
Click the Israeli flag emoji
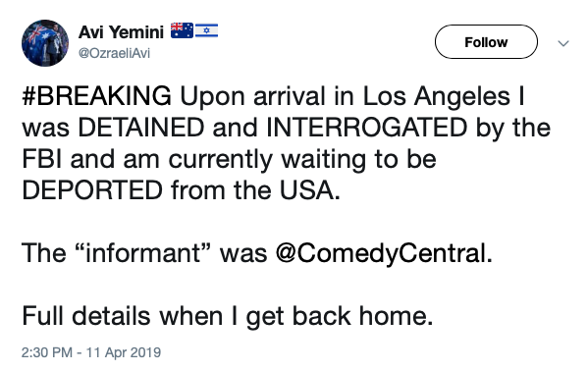coord(206,30)
